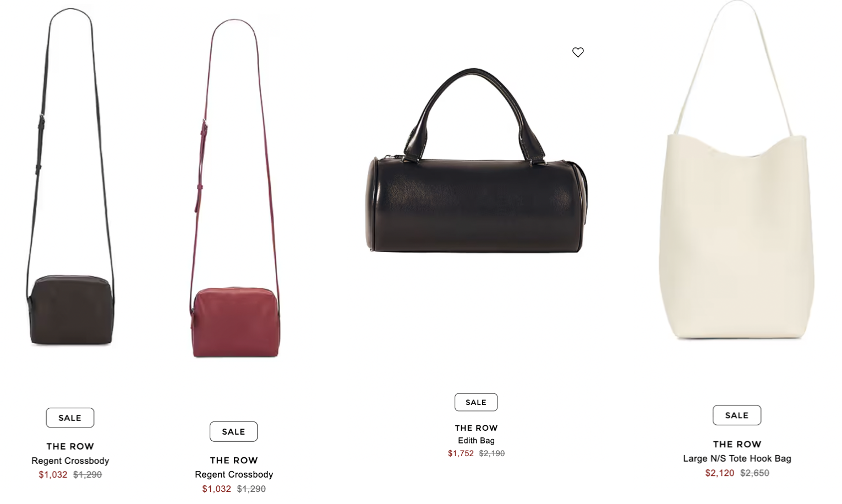
Task: Click THE ROW brand above burgundy crossbody
Action: (x=234, y=460)
